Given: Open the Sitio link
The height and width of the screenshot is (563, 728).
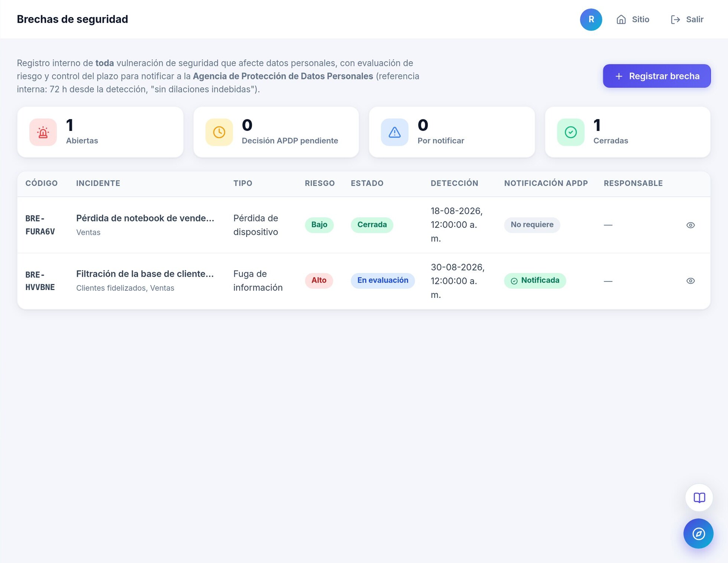Looking at the screenshot, I should tap(633, 20).
